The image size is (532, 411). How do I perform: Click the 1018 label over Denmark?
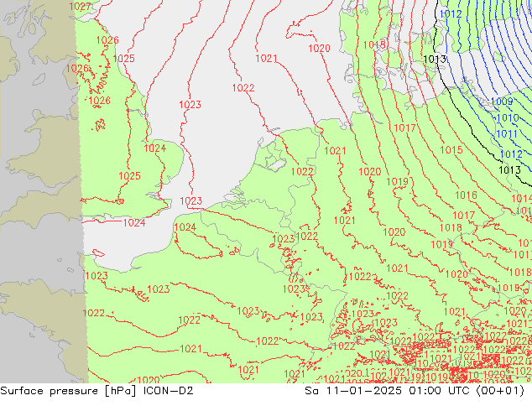coord(374,44)
